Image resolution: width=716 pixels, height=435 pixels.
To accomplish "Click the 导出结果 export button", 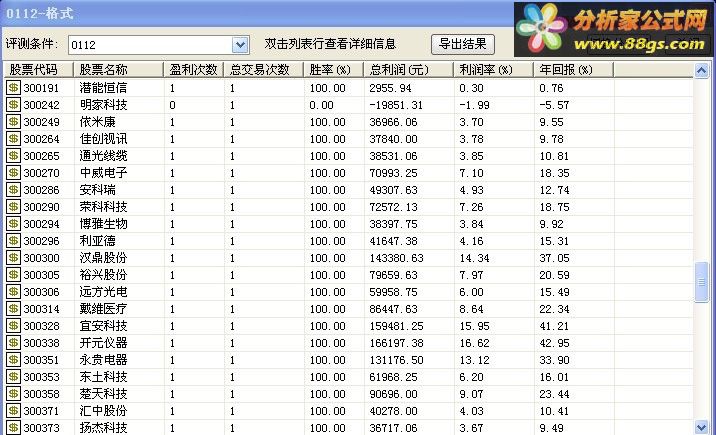I will point(463,44).
